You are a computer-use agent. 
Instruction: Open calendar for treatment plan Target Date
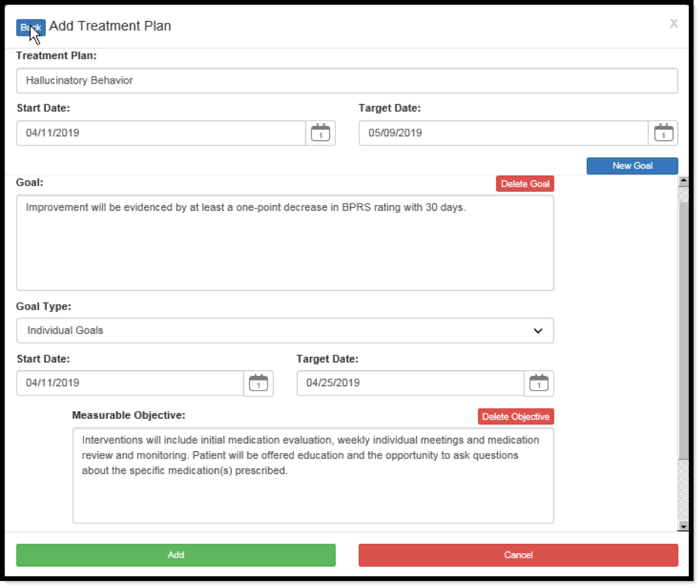coord(663,133)
